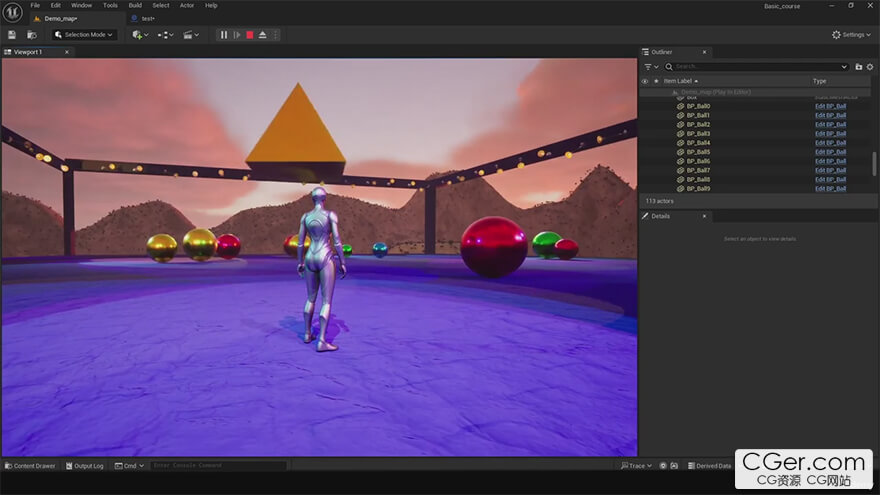Click the Outliner search field
The image size is (880, 495).
coord(755,67)
